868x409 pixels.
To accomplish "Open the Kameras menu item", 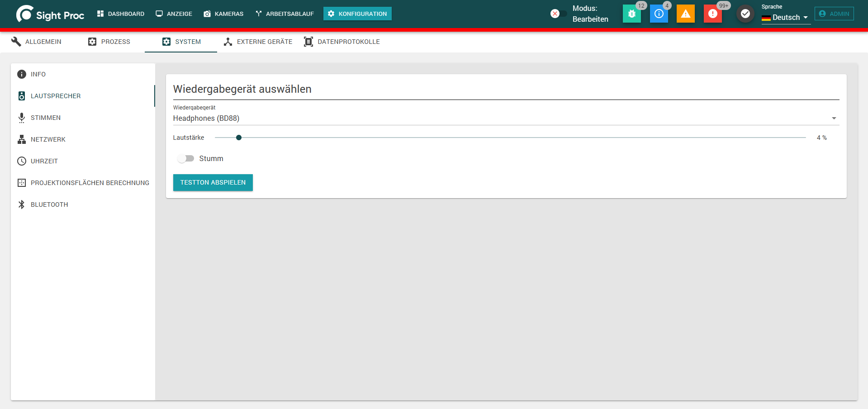I will click(x=223, y=14).
